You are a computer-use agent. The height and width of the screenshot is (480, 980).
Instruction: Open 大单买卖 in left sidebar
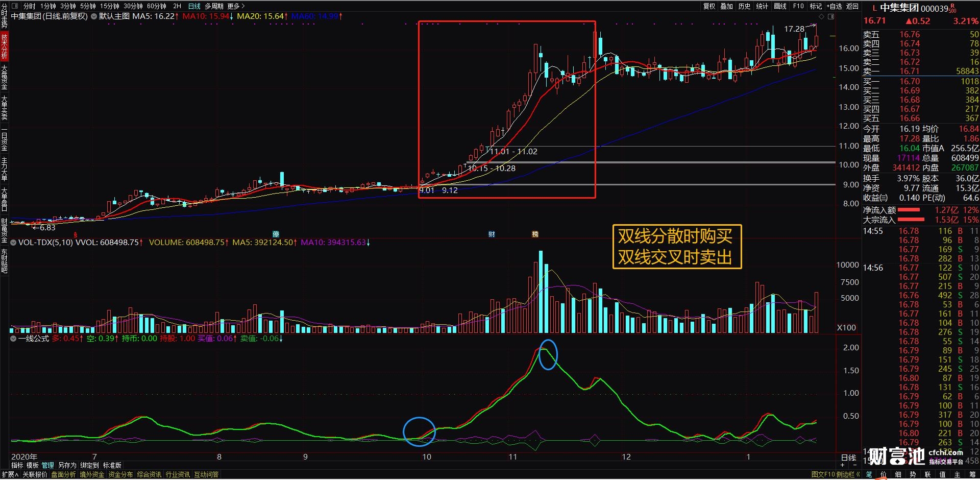[4, 108]
